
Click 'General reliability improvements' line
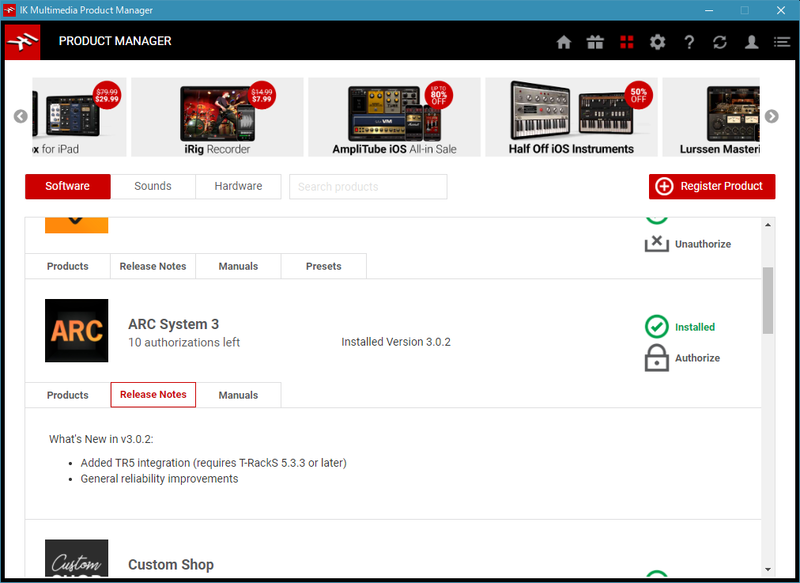point(159,478)
